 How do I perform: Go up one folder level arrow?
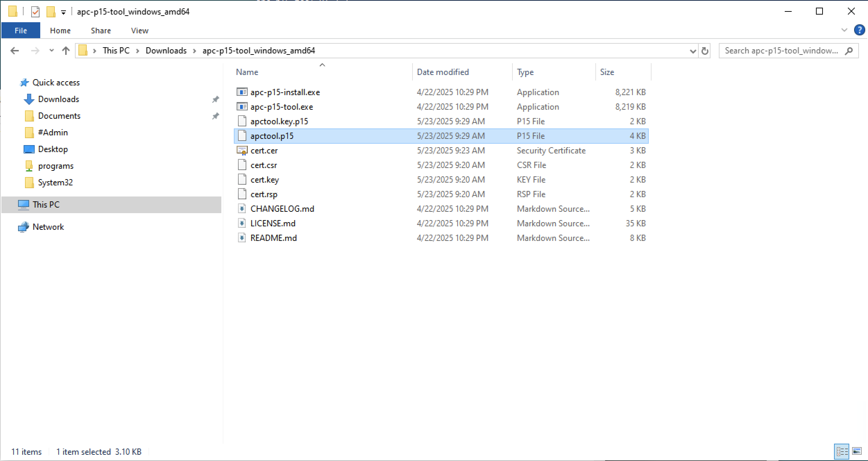66,51
